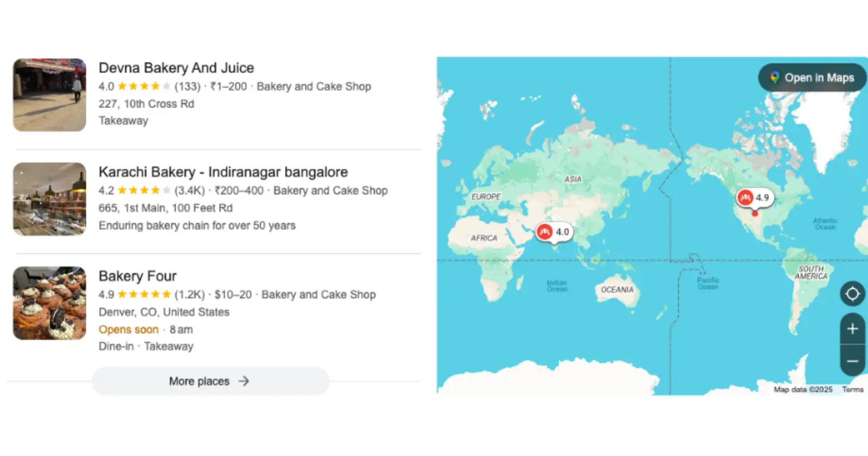Open Karachi Bakery - Indiranagar bangalore listing

tap(223, 172)
